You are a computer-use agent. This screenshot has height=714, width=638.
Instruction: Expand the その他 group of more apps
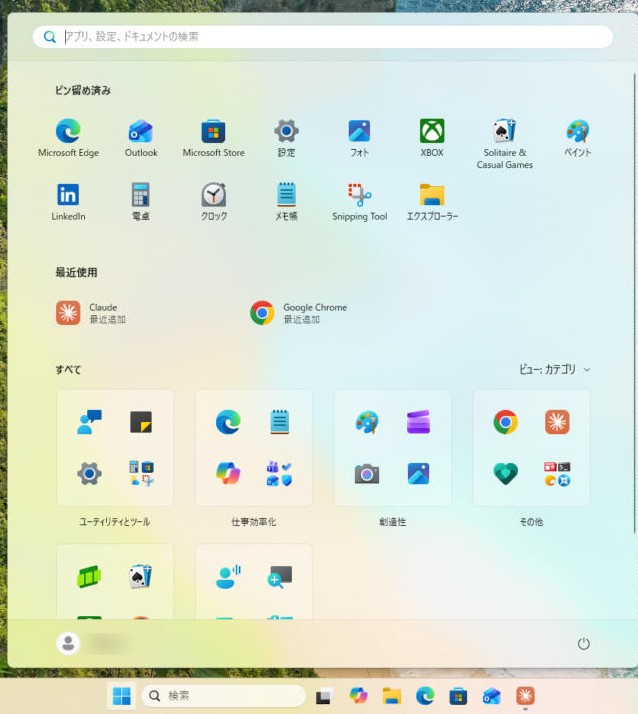[x=557, y=474]
